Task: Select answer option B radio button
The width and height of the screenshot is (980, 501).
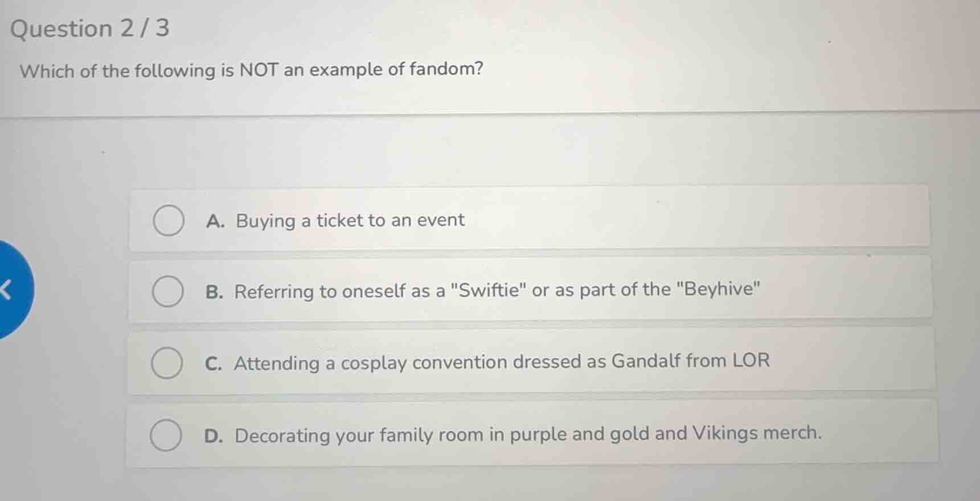Action: click(x=168, y=291)
